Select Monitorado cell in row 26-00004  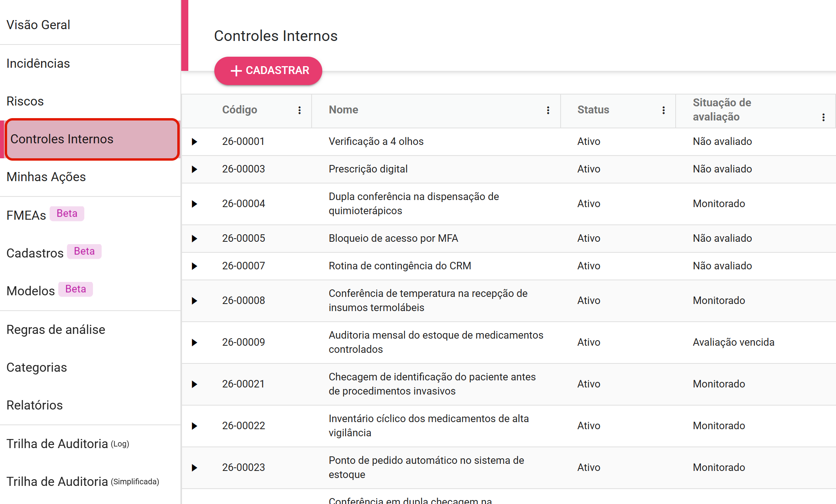719,204
